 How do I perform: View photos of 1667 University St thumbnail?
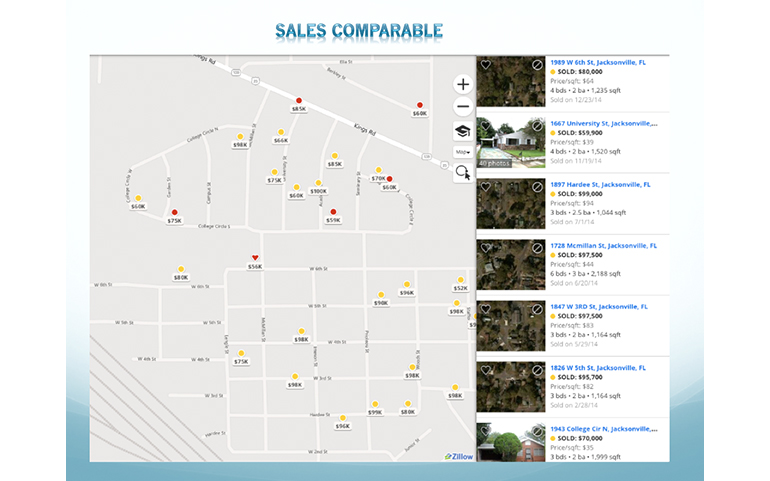511,143
